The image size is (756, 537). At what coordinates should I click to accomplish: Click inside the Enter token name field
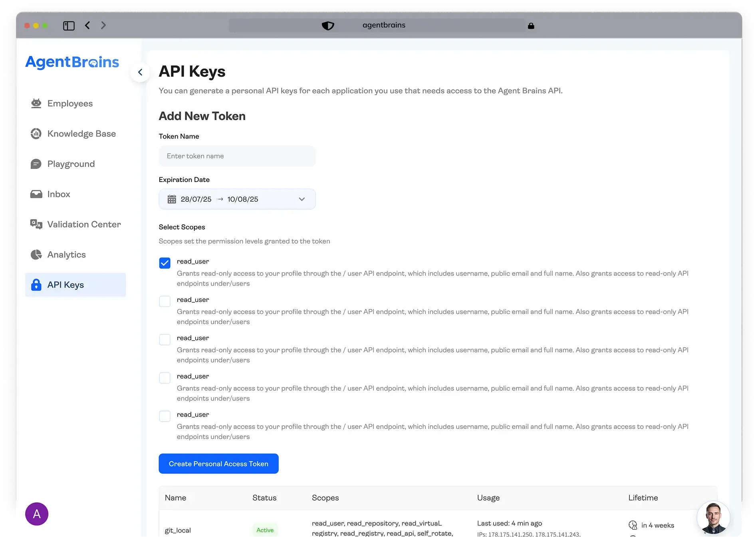237,156
